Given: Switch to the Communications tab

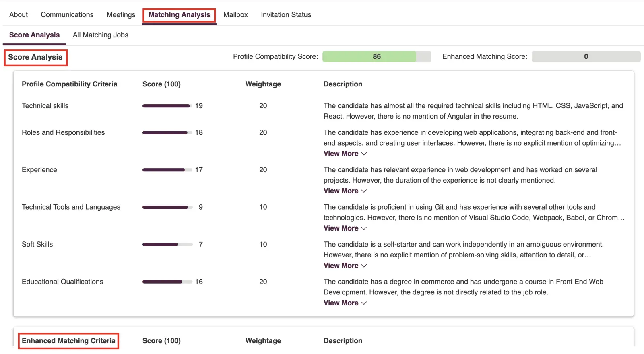Looking at the screenshot, I should click(67, 15).
